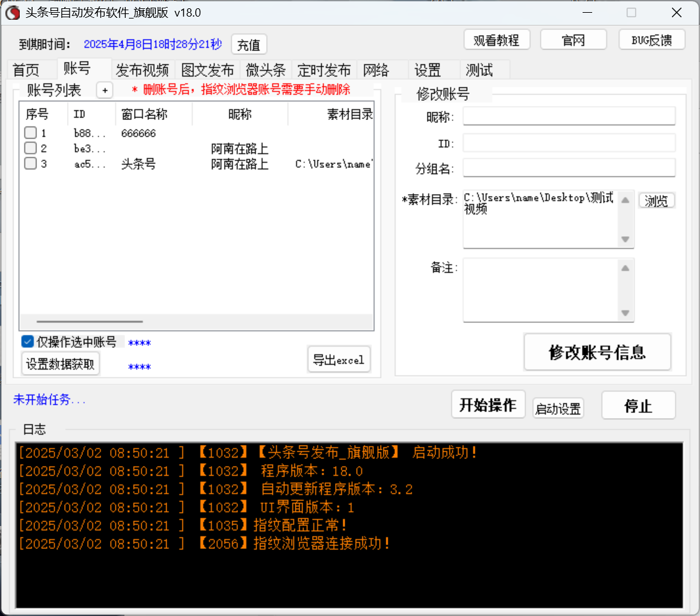The height and width of the screenshot is (616, 700).
Task: Click 修改账号信息 button
Action: (597, 352)
